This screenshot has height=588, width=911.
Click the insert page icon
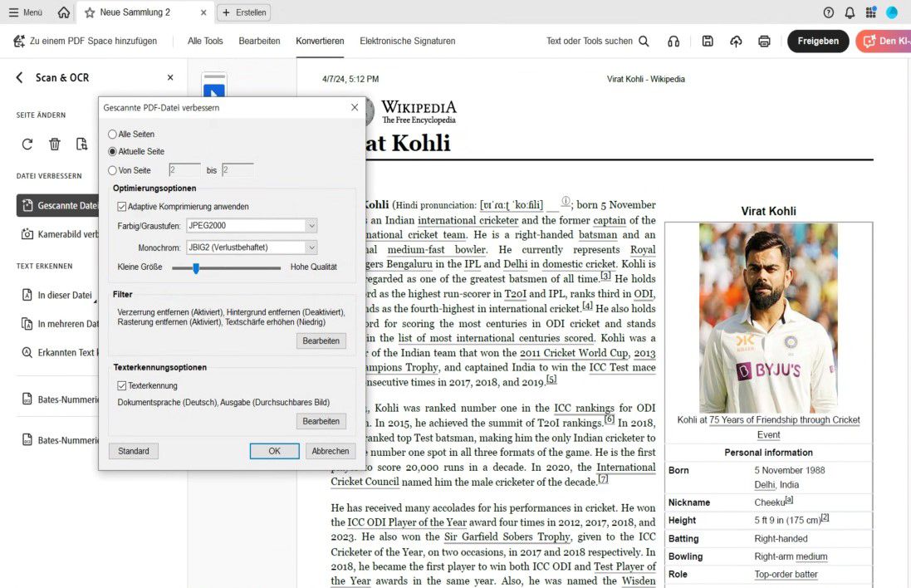coord(81,144)
